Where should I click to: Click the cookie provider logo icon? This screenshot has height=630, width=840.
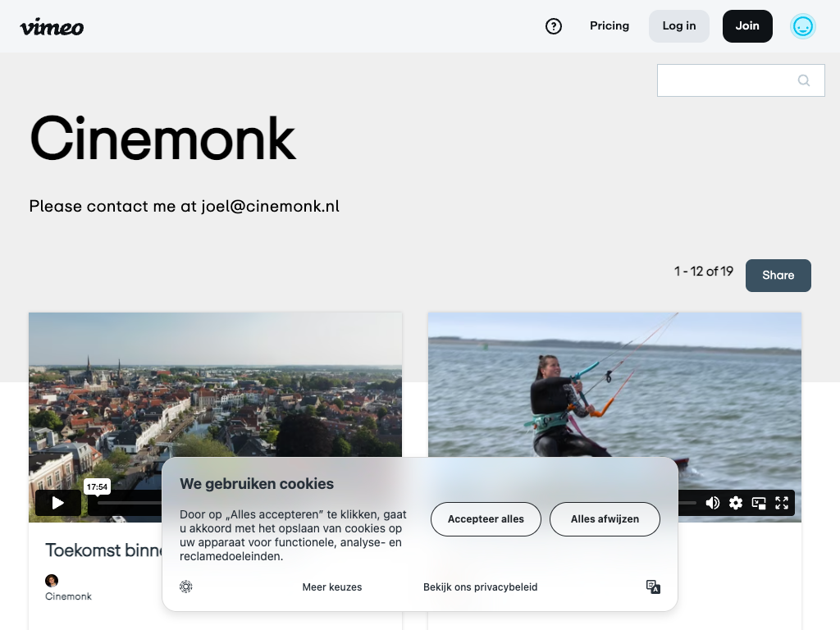click(186, 587)
